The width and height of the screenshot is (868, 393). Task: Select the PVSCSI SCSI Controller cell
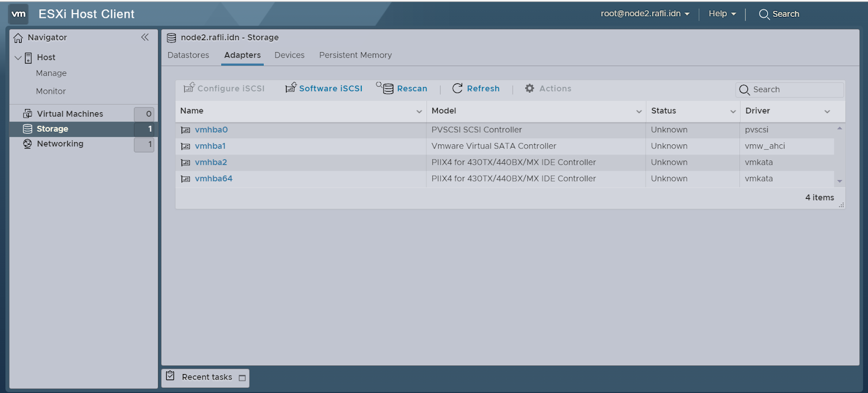tap(535, 130)
